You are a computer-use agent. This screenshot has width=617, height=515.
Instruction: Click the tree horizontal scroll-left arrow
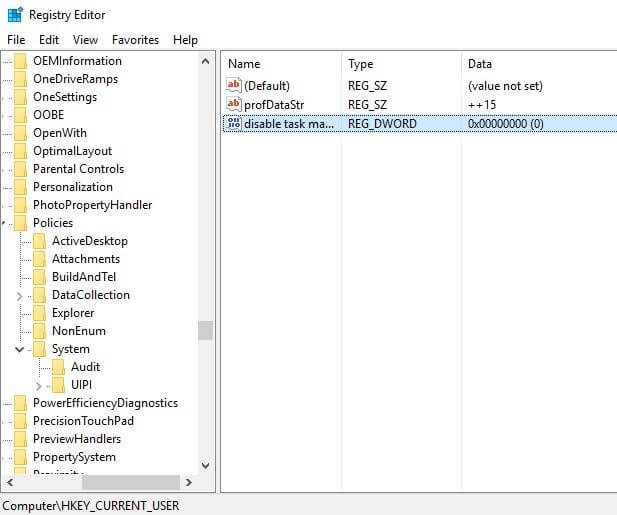pyautogui.click(x=10, y=482)
